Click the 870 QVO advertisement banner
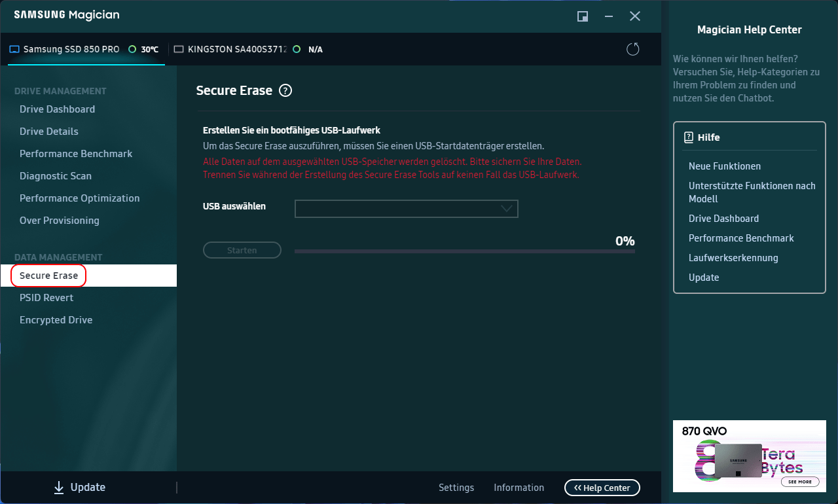The height and width of the screenshot is (504, 838). click(x=750, y=456)
